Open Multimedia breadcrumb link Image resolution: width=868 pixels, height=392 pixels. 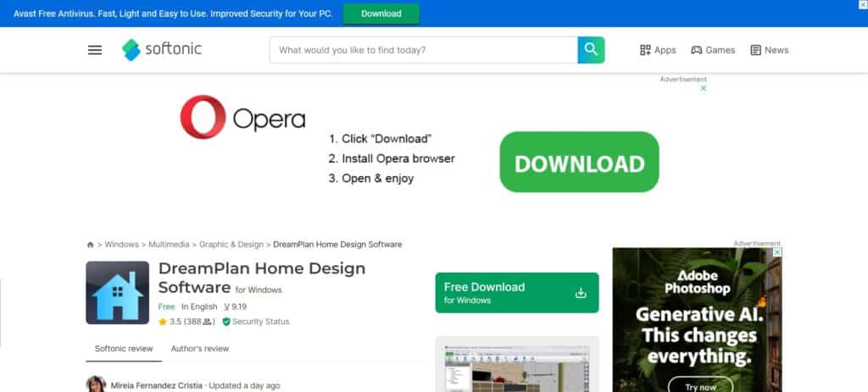pyautogui.click(x=169, y=245)
